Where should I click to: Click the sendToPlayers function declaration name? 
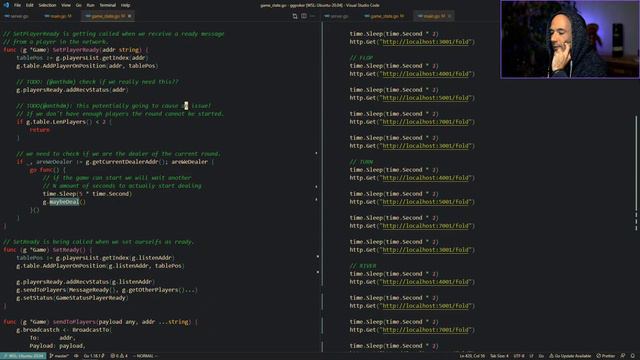pyautogui.click(x=74, y=322)
